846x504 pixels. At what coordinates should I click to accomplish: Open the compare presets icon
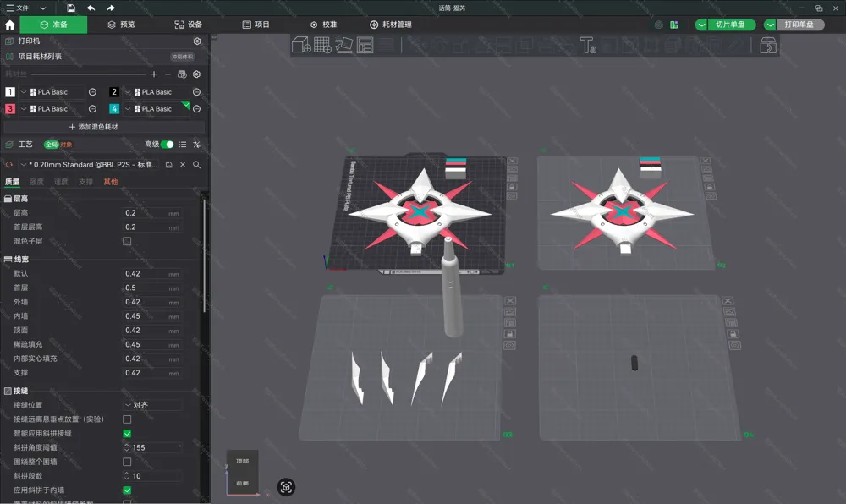(196, 145)
